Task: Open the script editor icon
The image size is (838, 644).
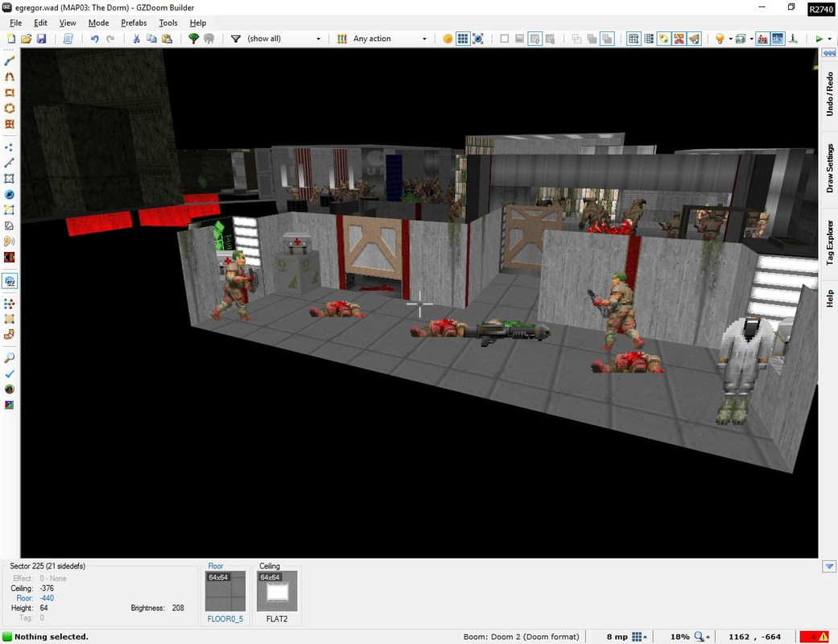Action: pyautogui.click(x=68, y=39)
